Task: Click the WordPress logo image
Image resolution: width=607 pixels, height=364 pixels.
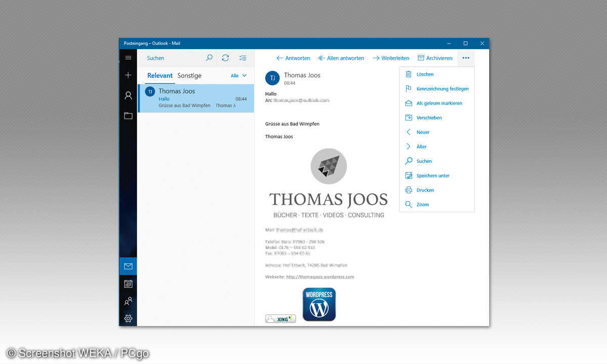Action: pyautogui.click(x=319, y=304)
